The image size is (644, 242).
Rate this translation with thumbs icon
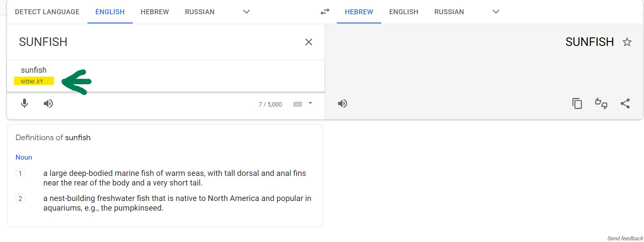(x=601, y=103)
